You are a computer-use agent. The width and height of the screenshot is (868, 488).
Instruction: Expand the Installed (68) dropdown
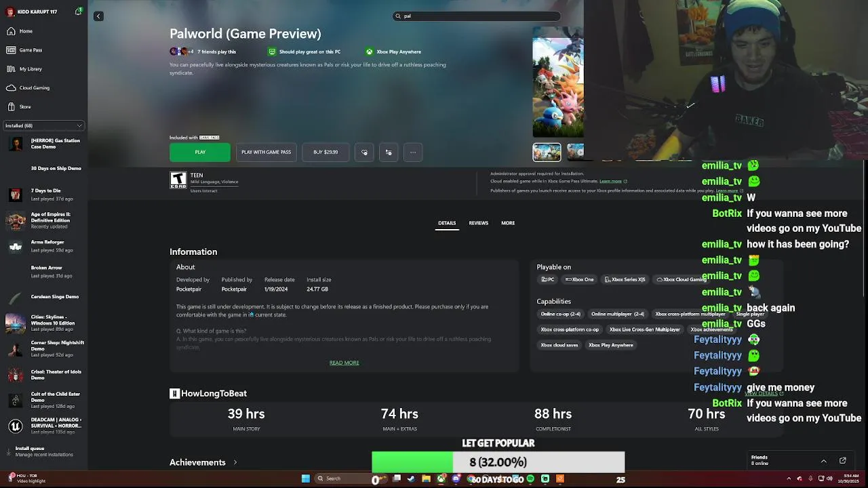(43, 125)
